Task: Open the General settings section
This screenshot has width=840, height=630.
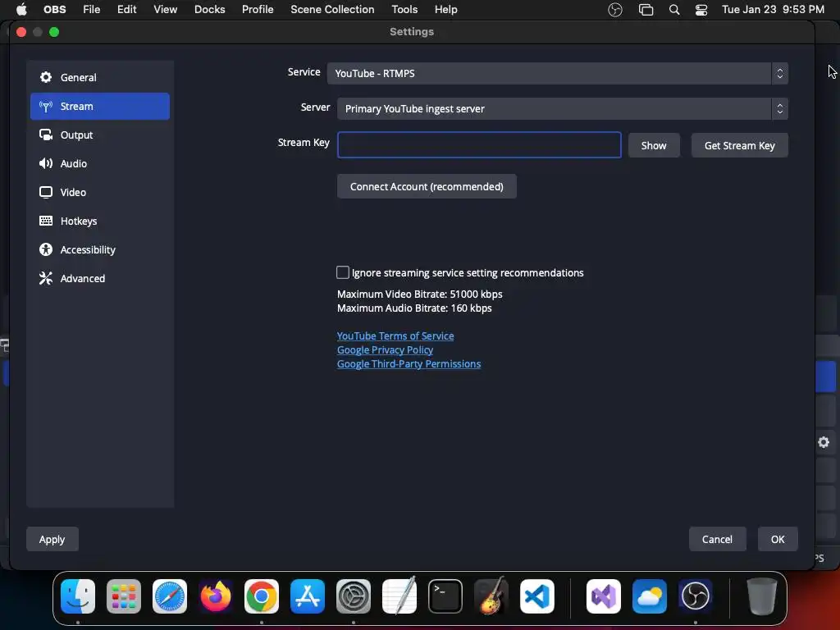Action: [x=99, y=78]
